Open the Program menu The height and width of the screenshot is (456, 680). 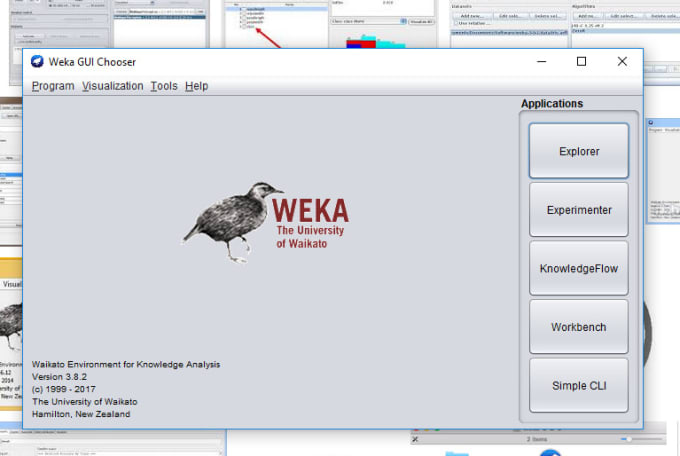[53, 86]
